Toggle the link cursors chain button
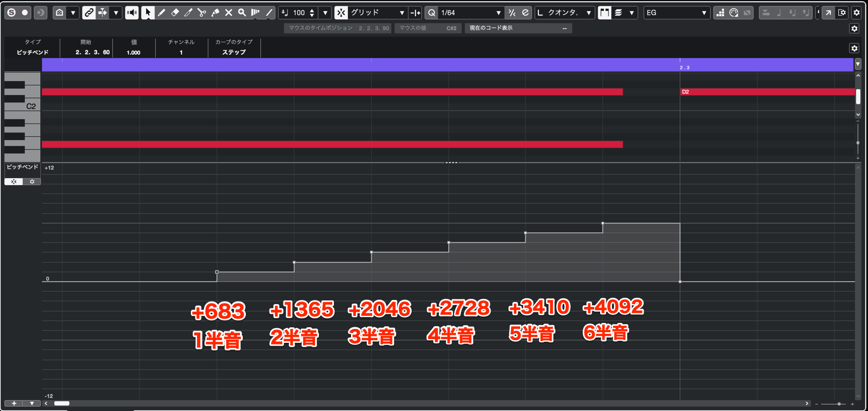Image resolution: width=868 pixels, height=411 pixels. click(x=89, y=12)
